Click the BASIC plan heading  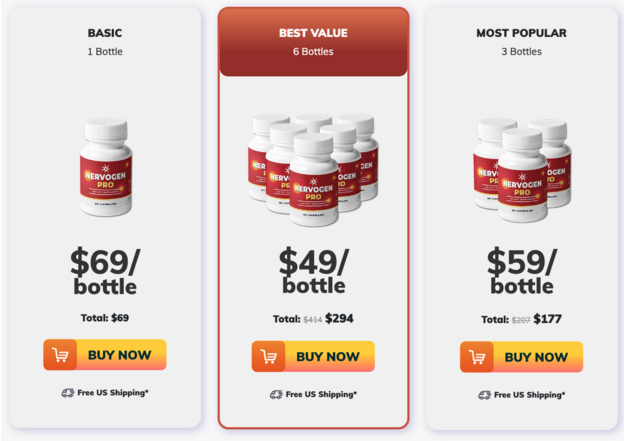click(105, 33)
